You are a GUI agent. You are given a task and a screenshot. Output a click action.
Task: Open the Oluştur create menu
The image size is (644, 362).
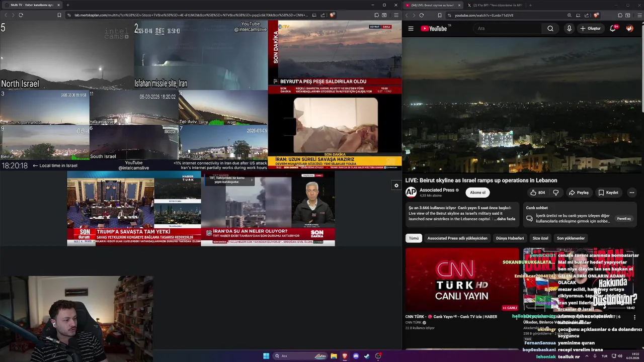click(x=591, y=29)
